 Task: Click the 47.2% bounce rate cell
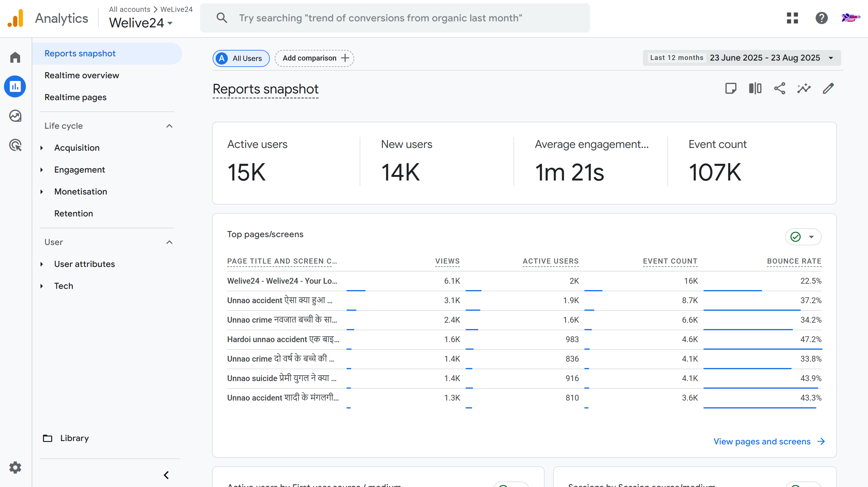pyautogui.click(x=811, y=339)
